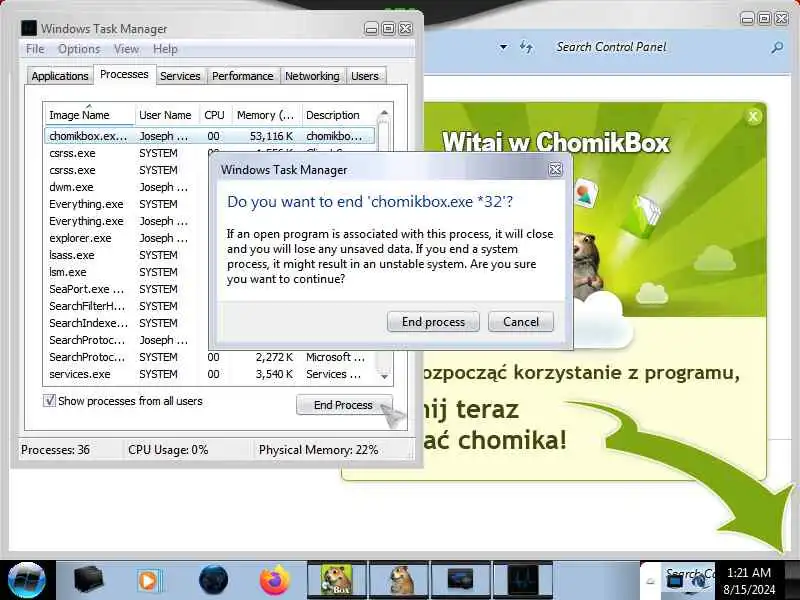800x600 pixels.
Task: Click the Control Panel taskbar button
Action: point(461,580)
